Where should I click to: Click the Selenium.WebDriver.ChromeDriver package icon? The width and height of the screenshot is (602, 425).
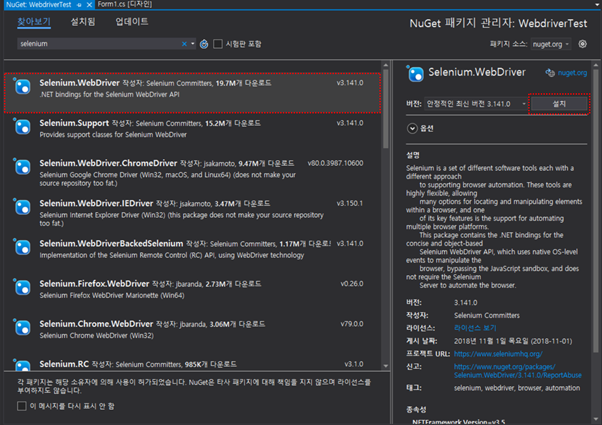tap(23, 167)
